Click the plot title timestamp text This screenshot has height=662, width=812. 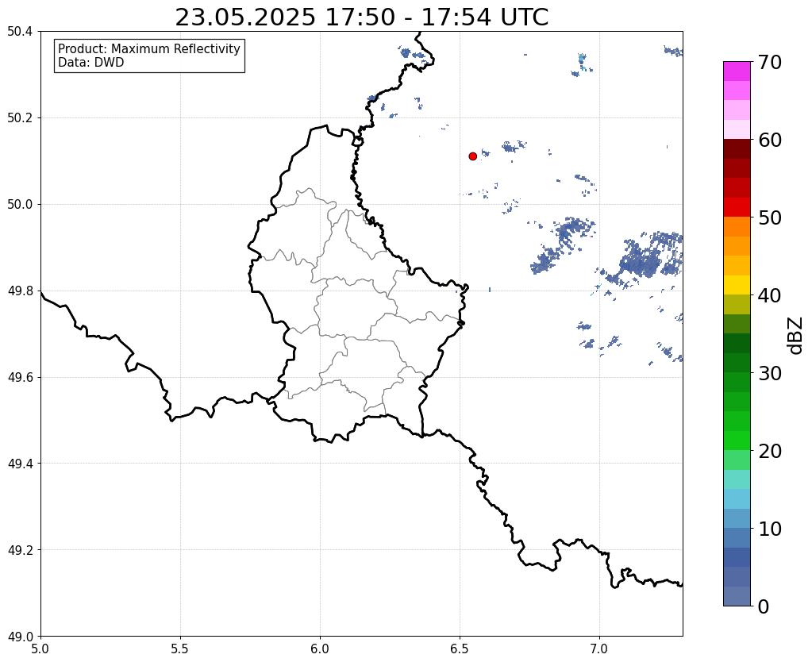tap(361, 17)
